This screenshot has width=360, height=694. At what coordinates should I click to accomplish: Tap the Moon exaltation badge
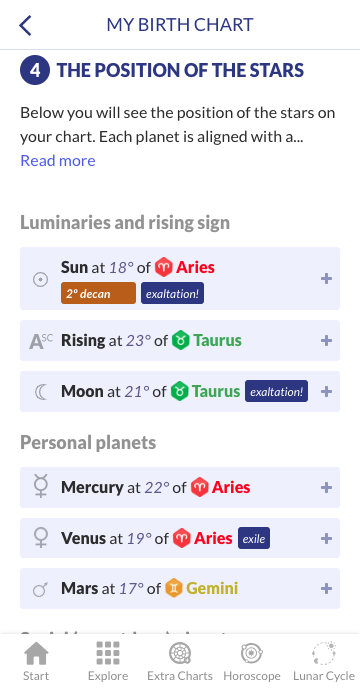coord(277,392)
